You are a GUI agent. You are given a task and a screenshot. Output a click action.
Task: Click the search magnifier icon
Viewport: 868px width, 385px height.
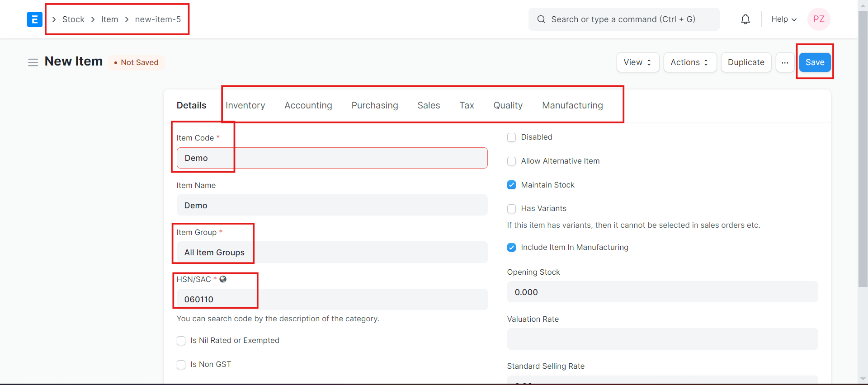(541, 19)
